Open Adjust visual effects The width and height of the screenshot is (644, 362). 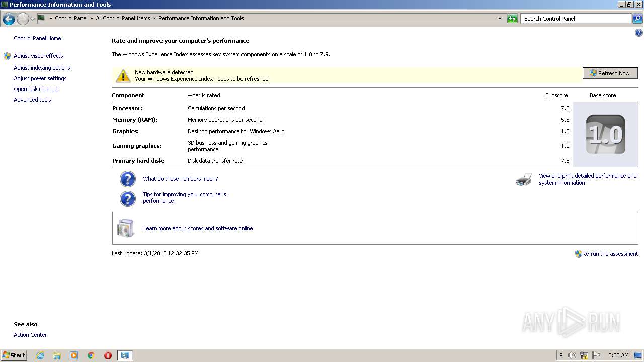(x=38, y=56)
